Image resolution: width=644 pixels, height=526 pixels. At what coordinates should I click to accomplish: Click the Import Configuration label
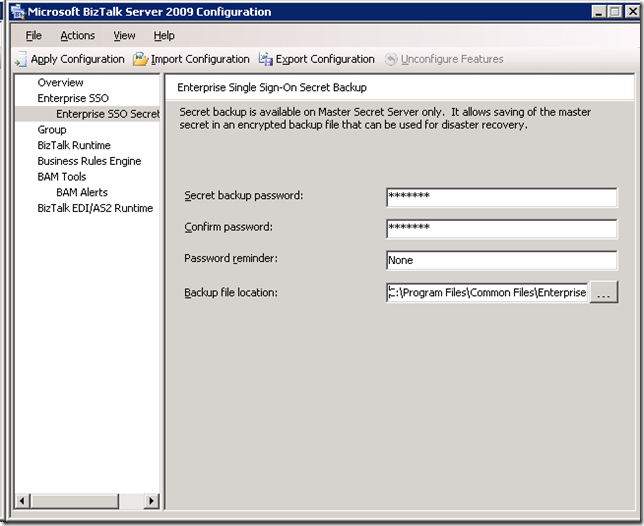pos(200,59)
